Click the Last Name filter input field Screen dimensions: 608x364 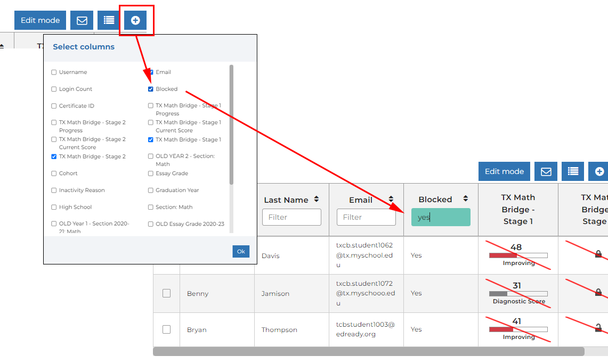(291, 217)
